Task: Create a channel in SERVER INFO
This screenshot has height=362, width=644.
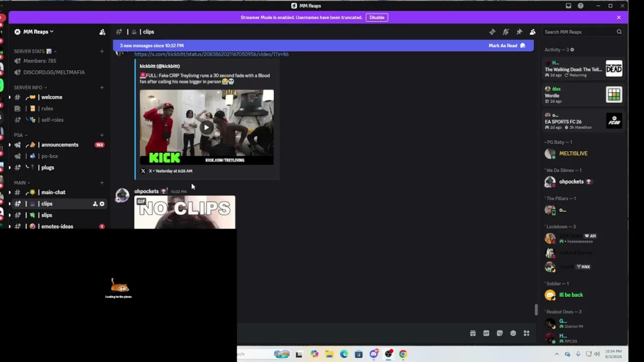Action: 102,87
